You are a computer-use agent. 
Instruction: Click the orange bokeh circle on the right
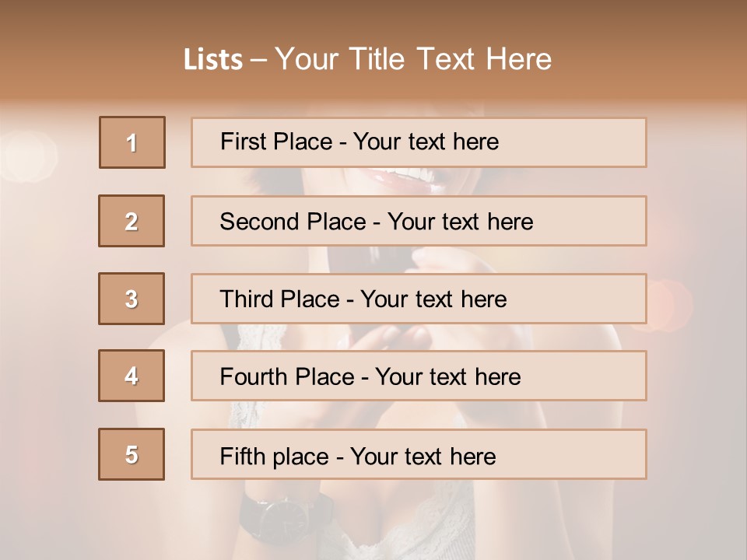pyautogui.click(x=667, y=305)
